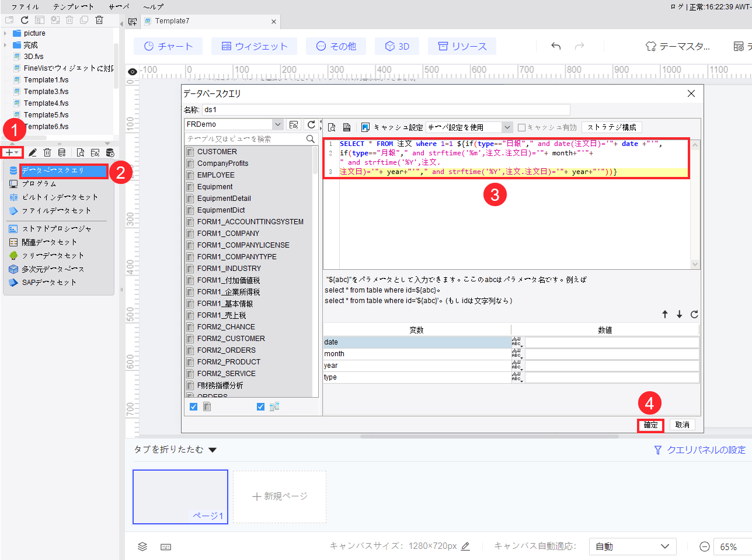Open the value type dropdown for year
The image size is (752, 560).
tap(517, 366)
